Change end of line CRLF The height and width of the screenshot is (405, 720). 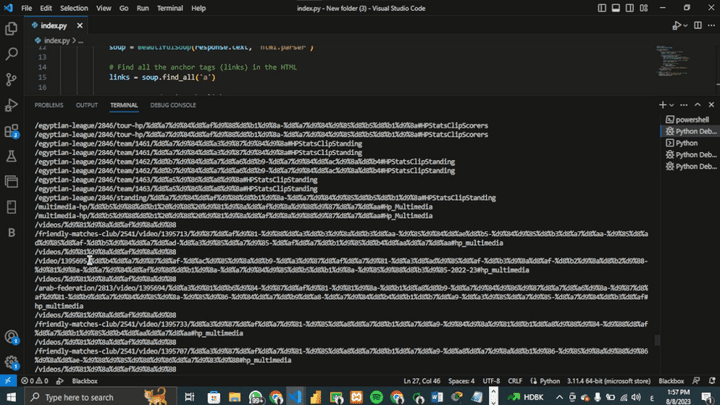click(x=515, y=381)
